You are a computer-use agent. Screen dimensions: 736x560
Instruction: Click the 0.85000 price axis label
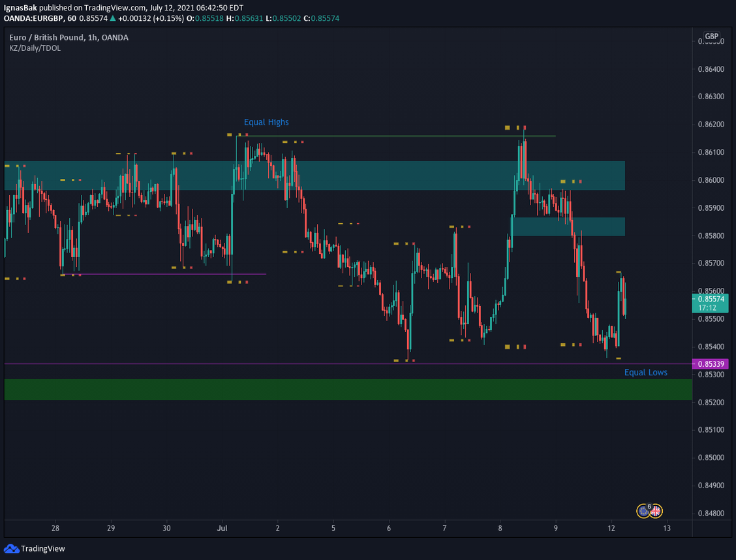click(711, 458)
